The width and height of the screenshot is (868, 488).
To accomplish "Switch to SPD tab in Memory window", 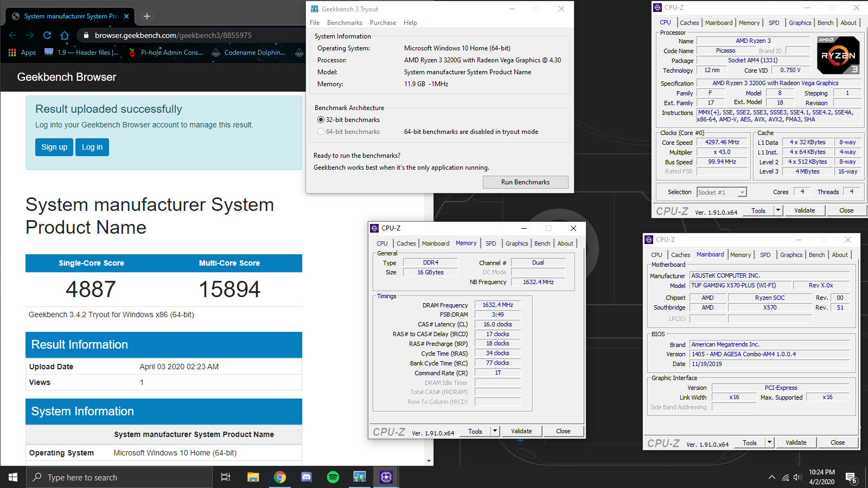I will click(x=490, y=243).
